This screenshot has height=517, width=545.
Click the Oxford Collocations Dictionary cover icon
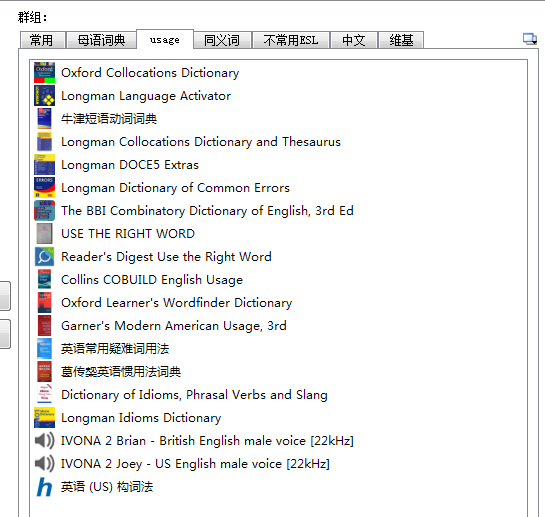coord(44,73)
